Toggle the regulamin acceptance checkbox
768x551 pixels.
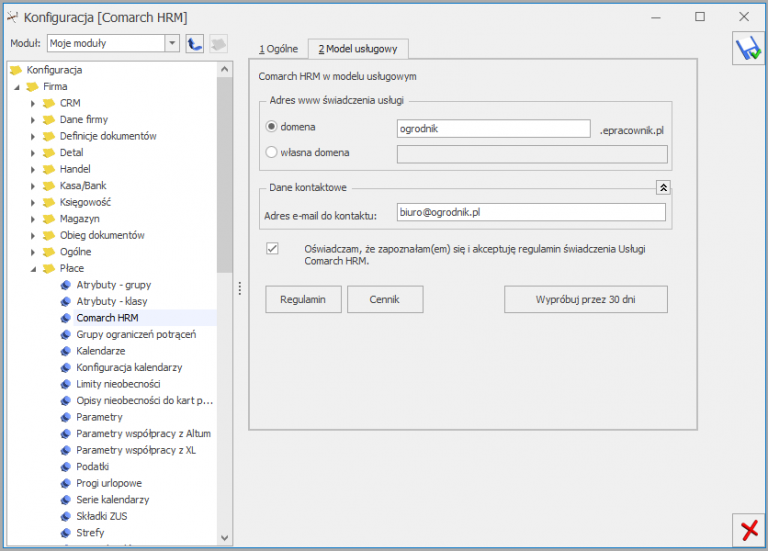[x=272, y=248]
